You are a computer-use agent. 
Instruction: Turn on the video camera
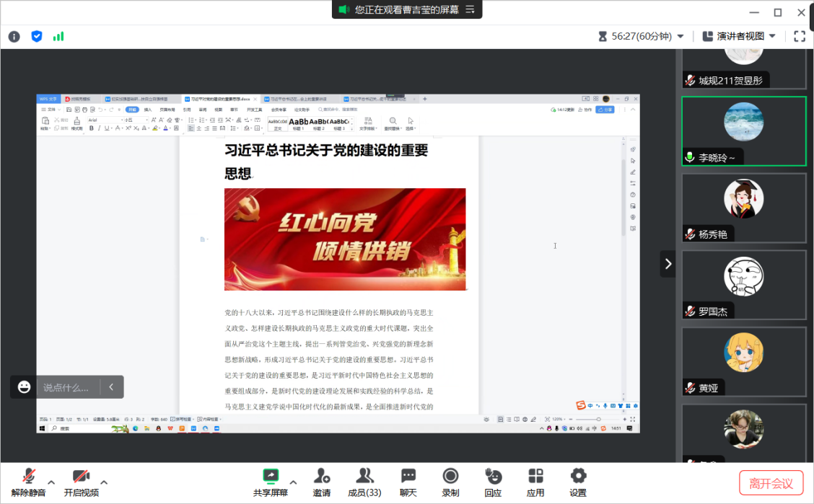point(81,482)
